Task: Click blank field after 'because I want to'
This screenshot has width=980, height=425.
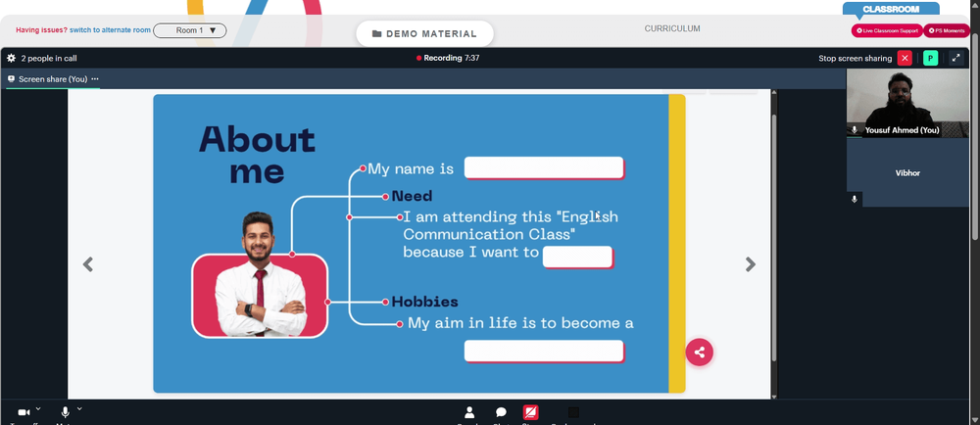Action: point(577,257)
